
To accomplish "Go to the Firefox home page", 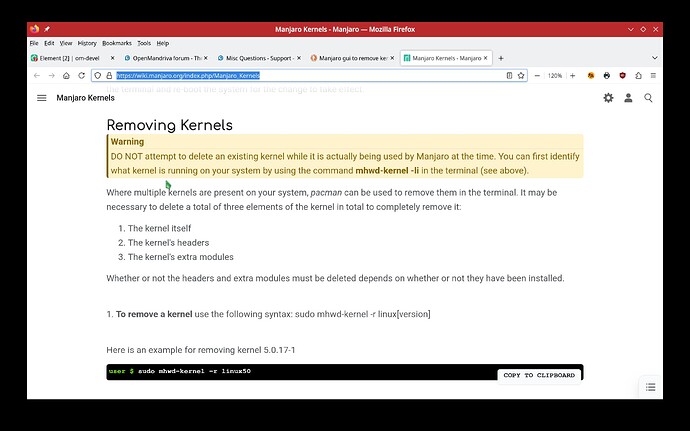I will [66, 76].
